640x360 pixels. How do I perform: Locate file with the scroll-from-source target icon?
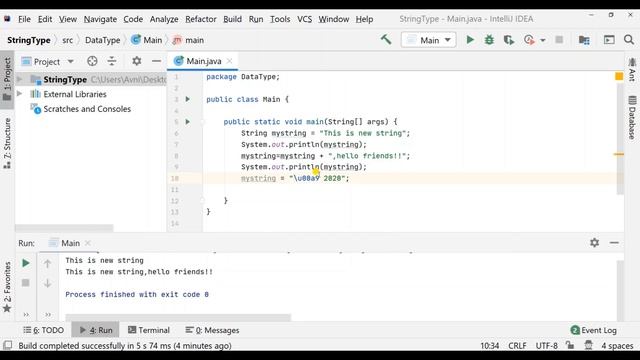92,61
